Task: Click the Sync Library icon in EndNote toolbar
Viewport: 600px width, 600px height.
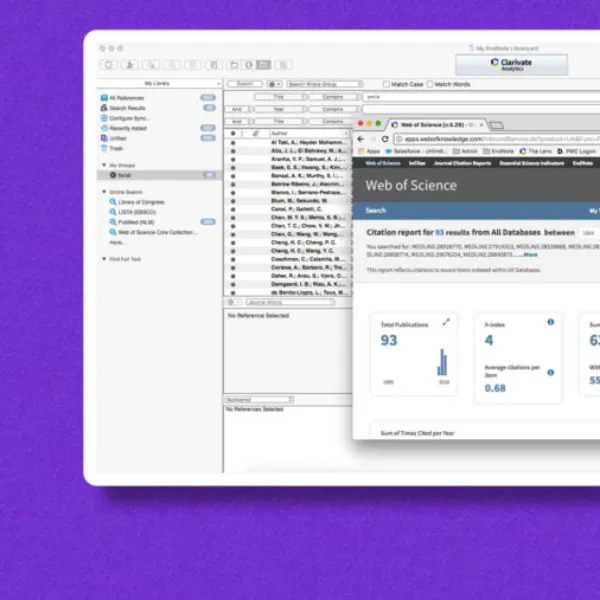Action: tap(109, 65)
